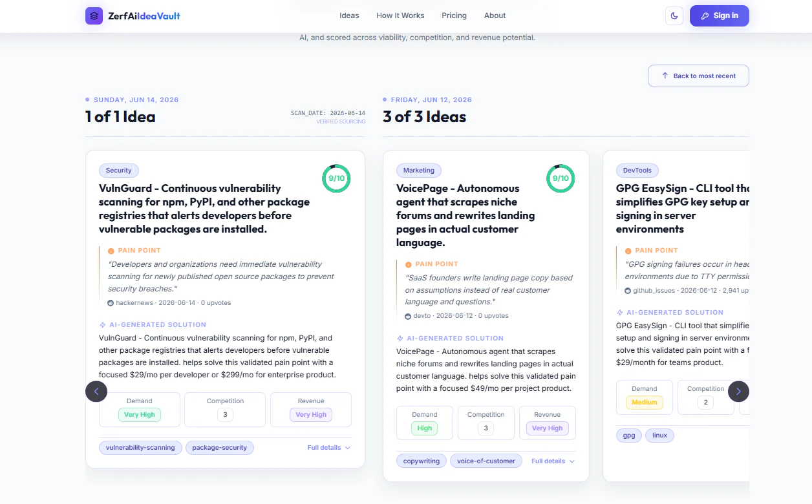Click the devto source icon

pyautogui.click(x=408, y=317)
